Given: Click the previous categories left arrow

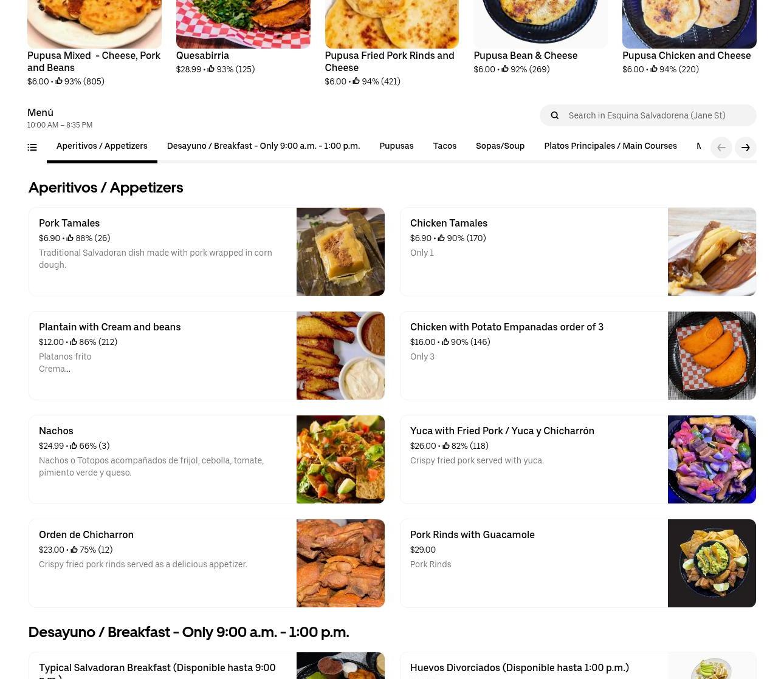Looking at the screenshot, I should pos(721,148).
